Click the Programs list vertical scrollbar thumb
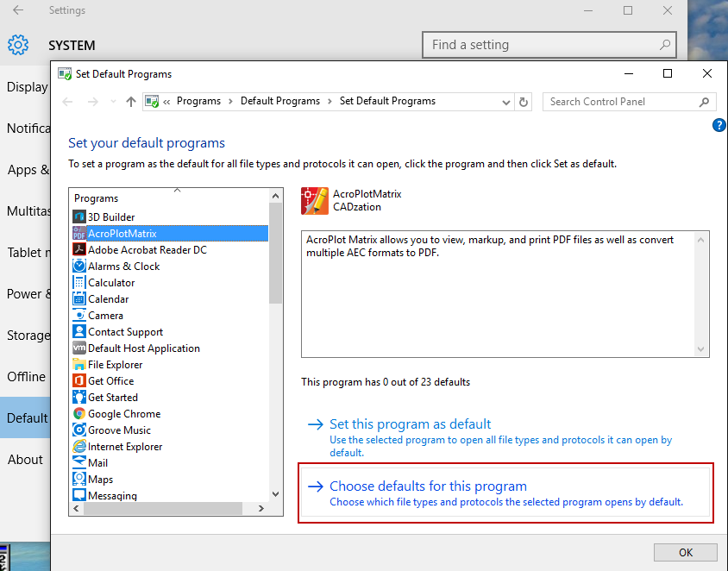Viewport: 728px width, 571px height. click(275, 253)
